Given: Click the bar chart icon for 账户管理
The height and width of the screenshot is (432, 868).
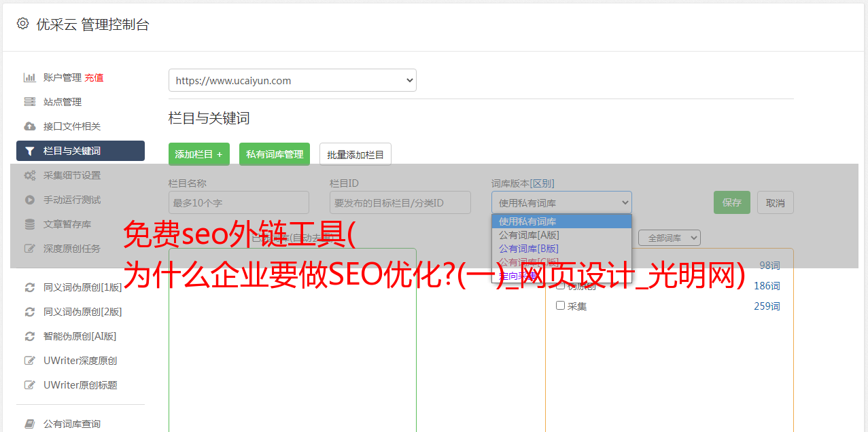Looking at the screenshot, I should pyautogui.click(x=29, y=77).
